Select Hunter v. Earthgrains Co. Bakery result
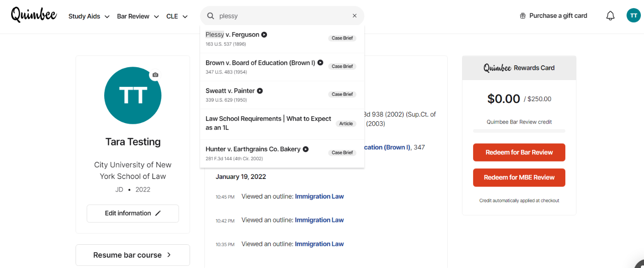644x268 pixels. (282, 153)
